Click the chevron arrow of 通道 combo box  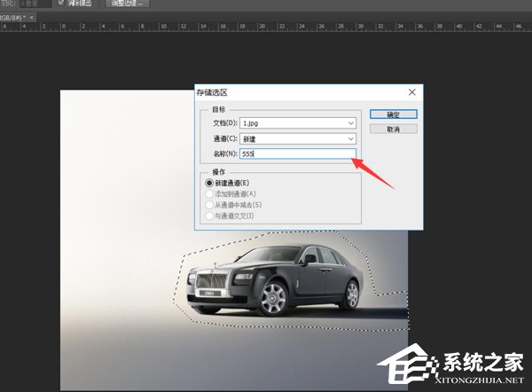pyautogui.click(x=351, y=138)
